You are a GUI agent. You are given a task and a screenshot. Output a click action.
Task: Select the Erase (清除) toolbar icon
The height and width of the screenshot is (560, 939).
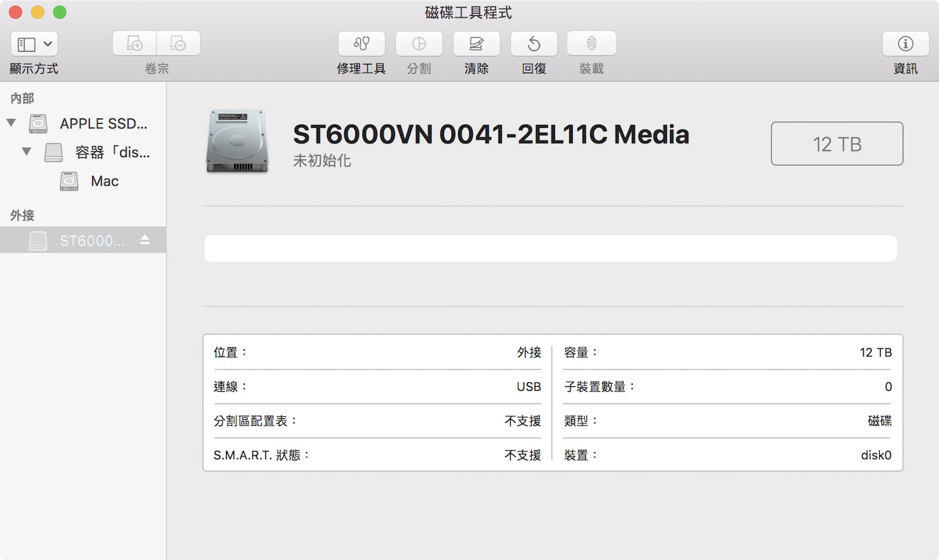coord(476,44)
